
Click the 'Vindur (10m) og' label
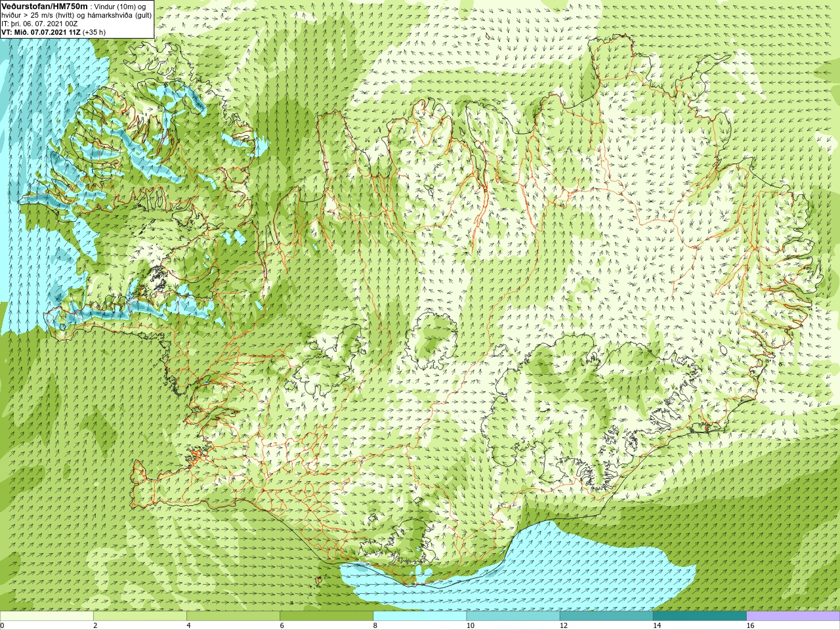pos(121,7)
